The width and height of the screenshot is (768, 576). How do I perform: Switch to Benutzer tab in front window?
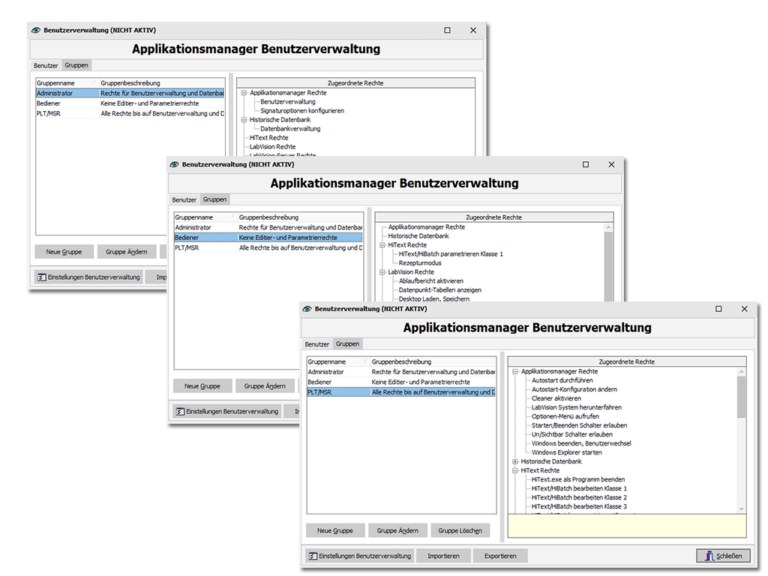(x=317, y=344)
